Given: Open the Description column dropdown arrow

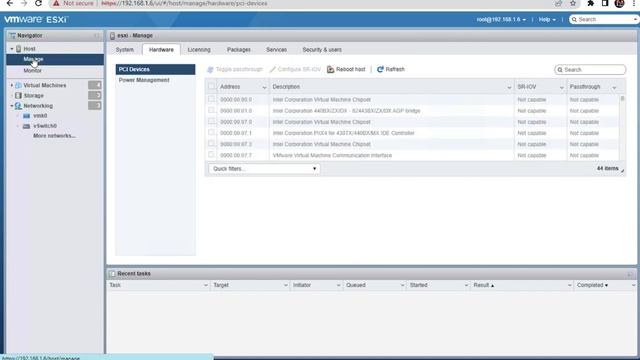Looking at the screenshot, I should [x=509, y=87].
